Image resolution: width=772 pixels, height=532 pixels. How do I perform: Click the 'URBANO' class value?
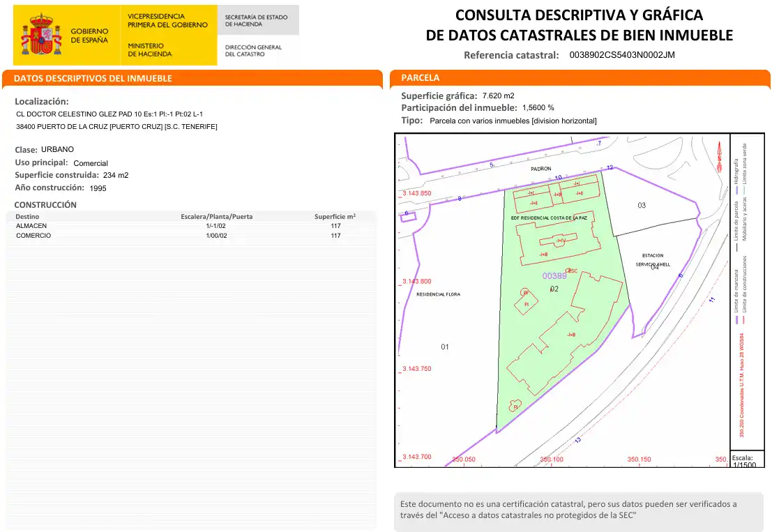coord(58,149)
